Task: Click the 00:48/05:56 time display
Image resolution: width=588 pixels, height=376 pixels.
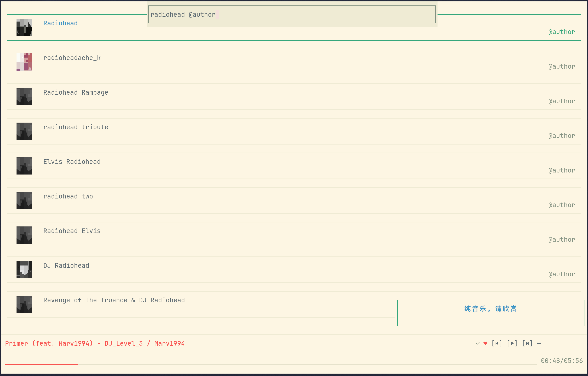Action: tap(562, 361)
